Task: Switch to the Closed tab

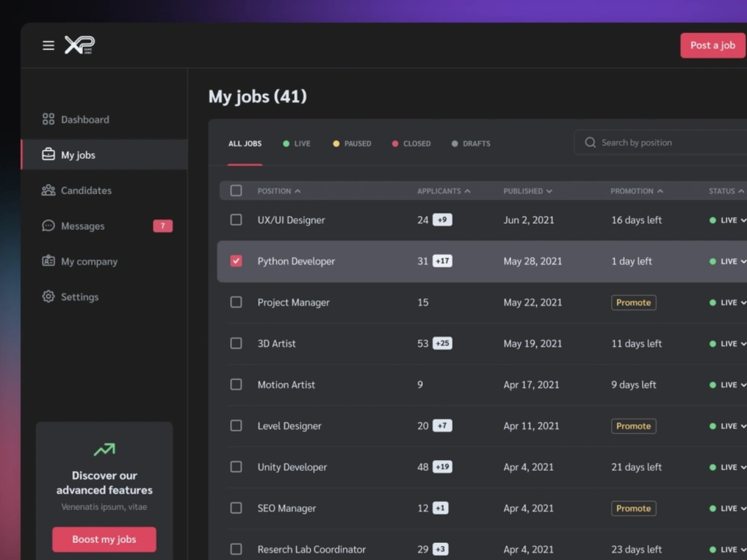Action: (x=411, y=143)
